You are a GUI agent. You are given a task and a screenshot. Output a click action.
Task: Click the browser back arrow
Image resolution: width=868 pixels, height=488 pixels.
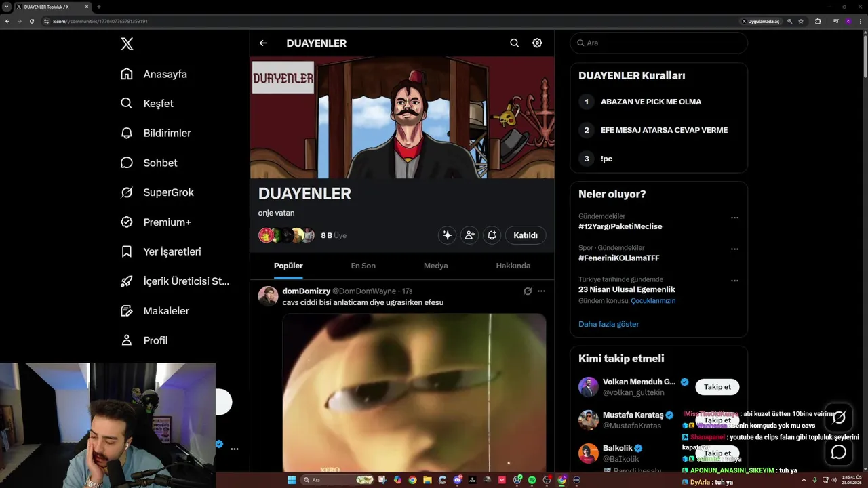click(7, 21)
